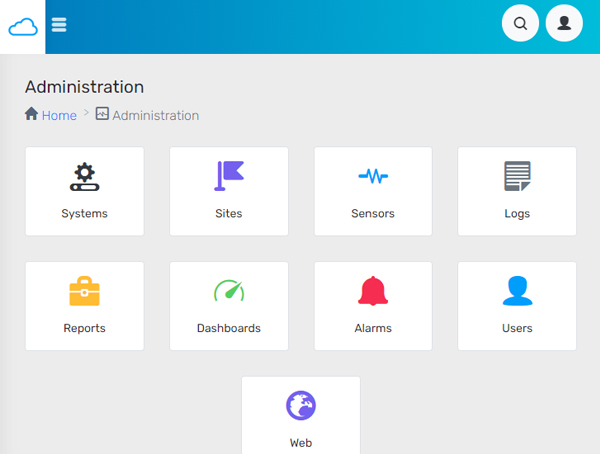Open the hamburger navigation menu
The image size is (600, 454).
59,25
